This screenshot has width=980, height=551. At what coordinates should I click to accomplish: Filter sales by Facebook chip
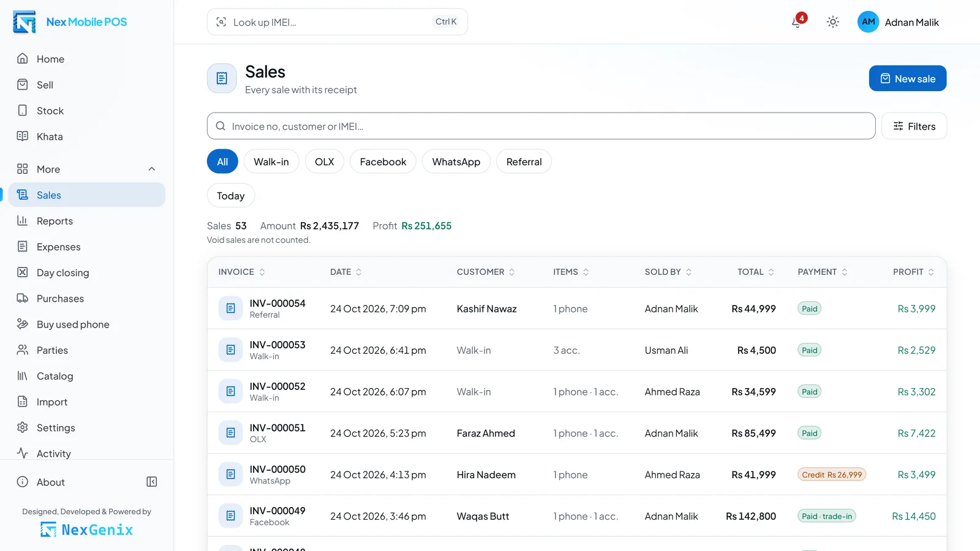(x=383, y=162)
